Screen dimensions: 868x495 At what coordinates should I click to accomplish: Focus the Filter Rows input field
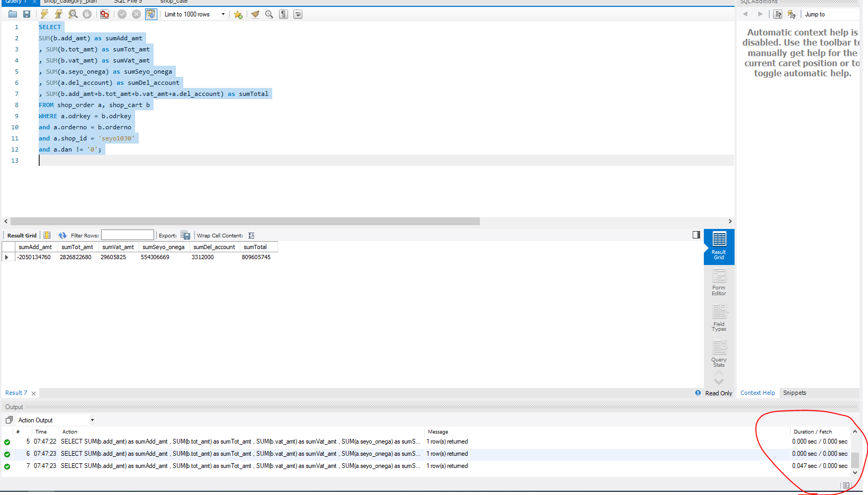[128, 235]
